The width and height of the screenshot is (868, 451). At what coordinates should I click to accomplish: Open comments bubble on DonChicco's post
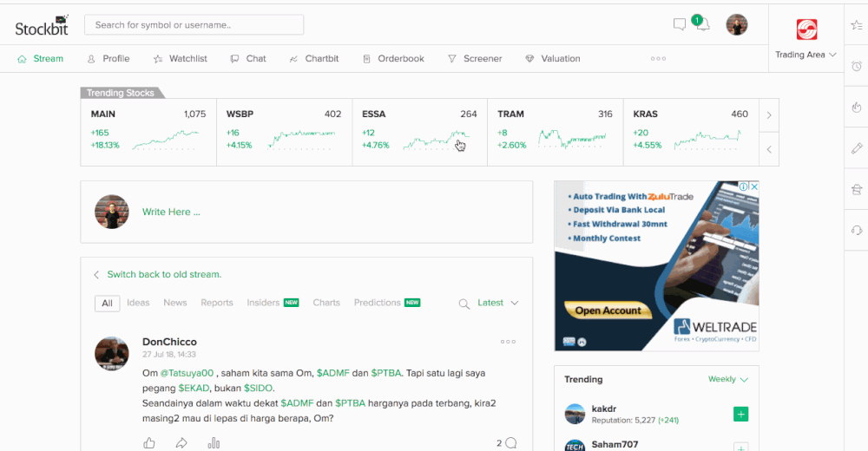point(511,442)
